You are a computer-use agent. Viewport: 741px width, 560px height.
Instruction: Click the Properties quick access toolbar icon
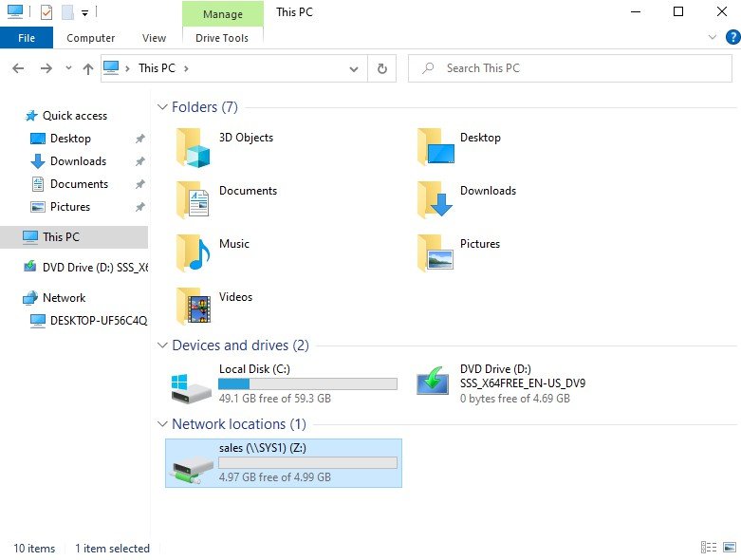tap(46, 11)
